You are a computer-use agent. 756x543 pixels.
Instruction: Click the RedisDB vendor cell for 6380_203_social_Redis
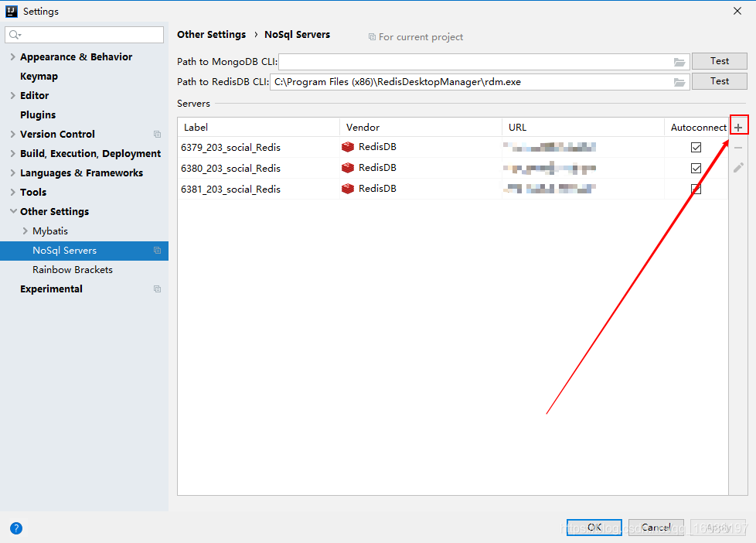421,168
